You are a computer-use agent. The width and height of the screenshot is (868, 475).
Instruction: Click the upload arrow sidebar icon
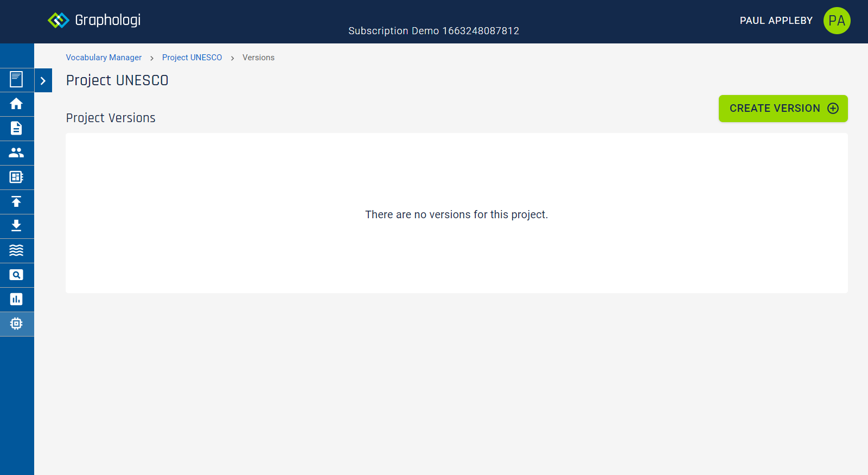click(x=17, y=201)
